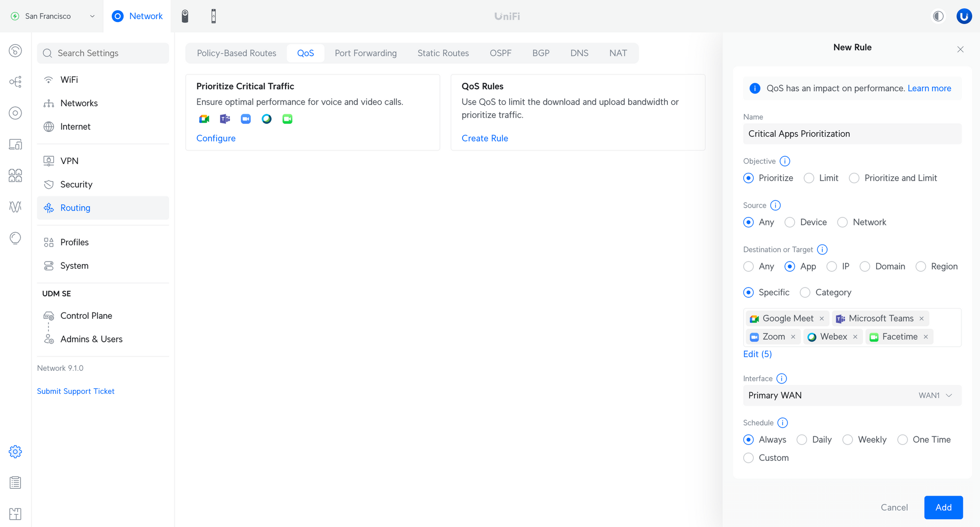Click the Schedule info icon
The width and height of the screenshot is (980, 527).
pos(783,423)
